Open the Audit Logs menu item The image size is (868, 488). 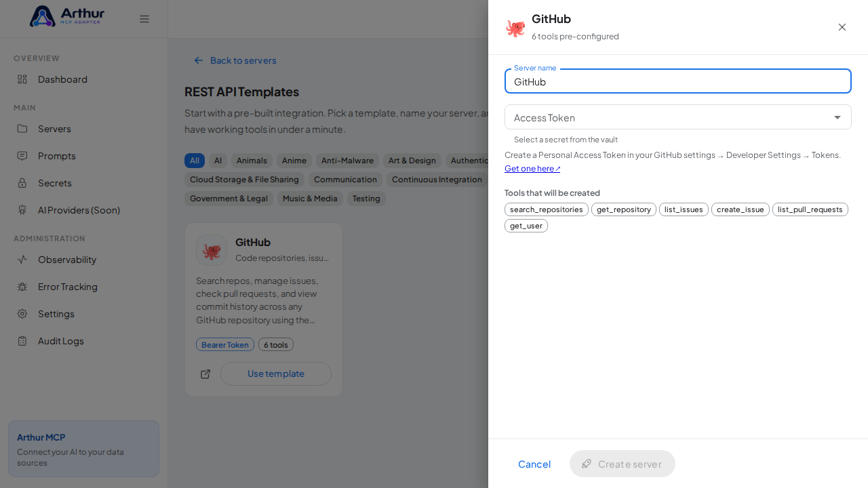83,341
